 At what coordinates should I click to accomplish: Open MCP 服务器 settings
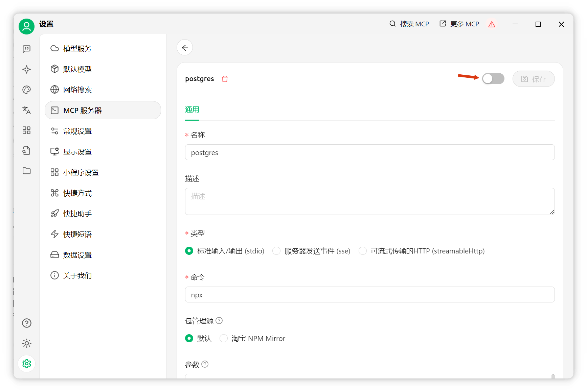(103, 110)
